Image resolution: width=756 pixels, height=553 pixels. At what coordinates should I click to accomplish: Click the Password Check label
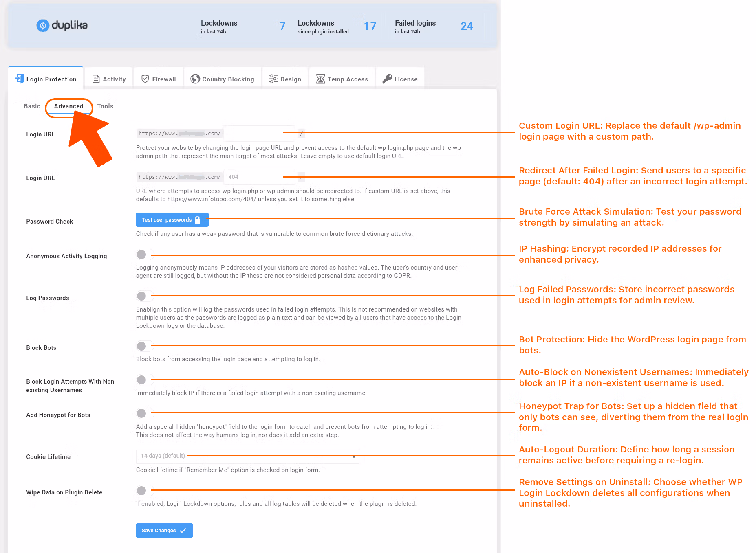[x=50, y=222]
